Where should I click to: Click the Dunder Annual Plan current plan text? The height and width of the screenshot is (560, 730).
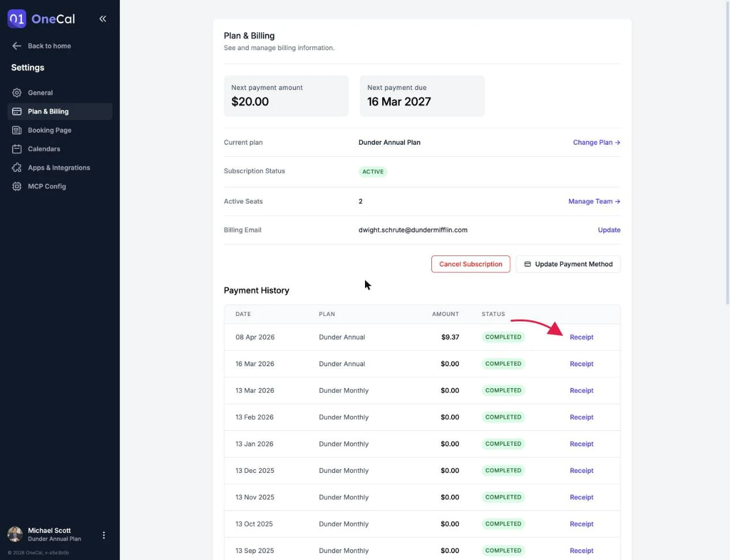(389, 142)
